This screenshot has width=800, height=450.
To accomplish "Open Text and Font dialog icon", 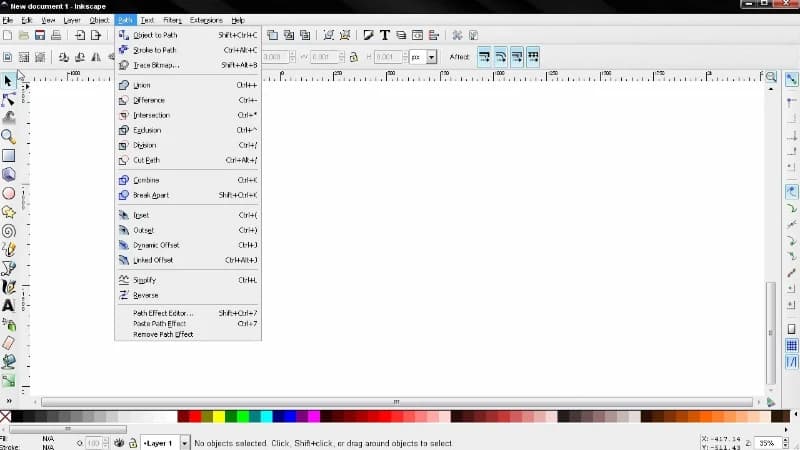I will (385, 35).
